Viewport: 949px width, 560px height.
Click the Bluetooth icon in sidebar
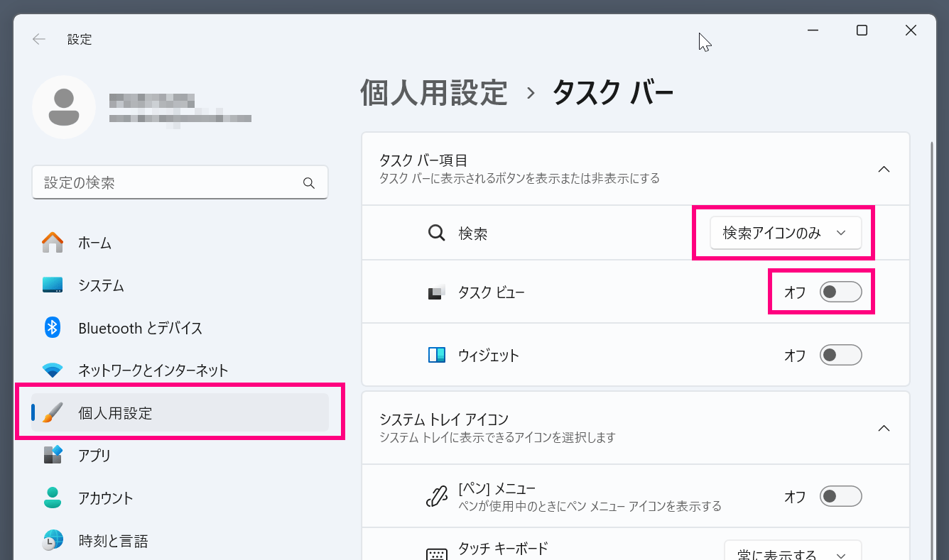(53, 328)
